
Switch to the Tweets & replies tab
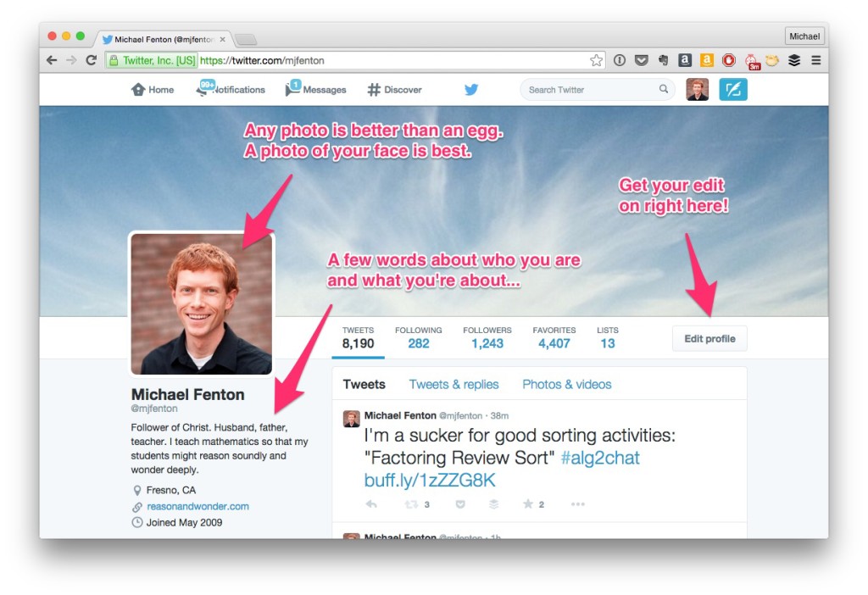coord(453,384)
